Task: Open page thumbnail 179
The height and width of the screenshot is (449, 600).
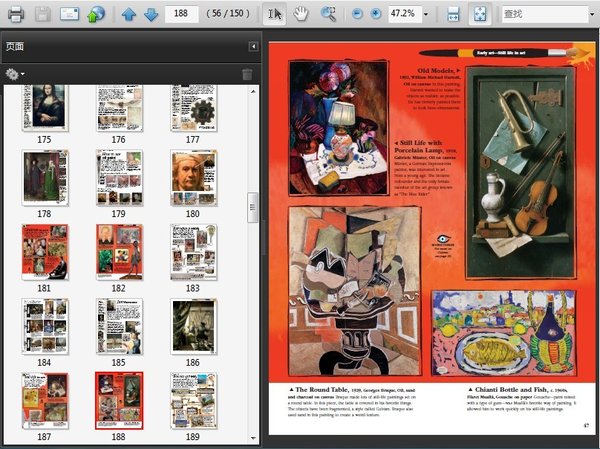Action: pos(119,178)
